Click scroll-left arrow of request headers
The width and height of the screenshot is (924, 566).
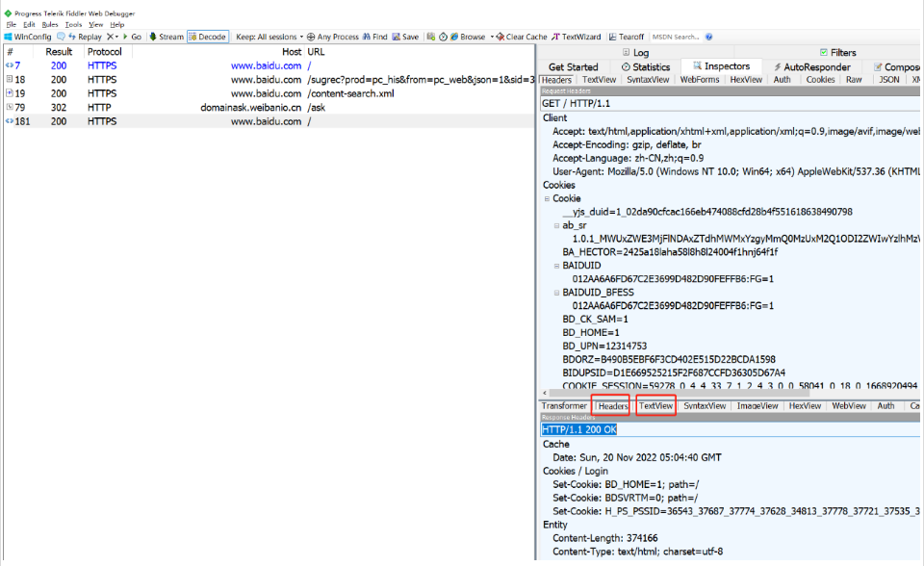(x=545, y=393)
